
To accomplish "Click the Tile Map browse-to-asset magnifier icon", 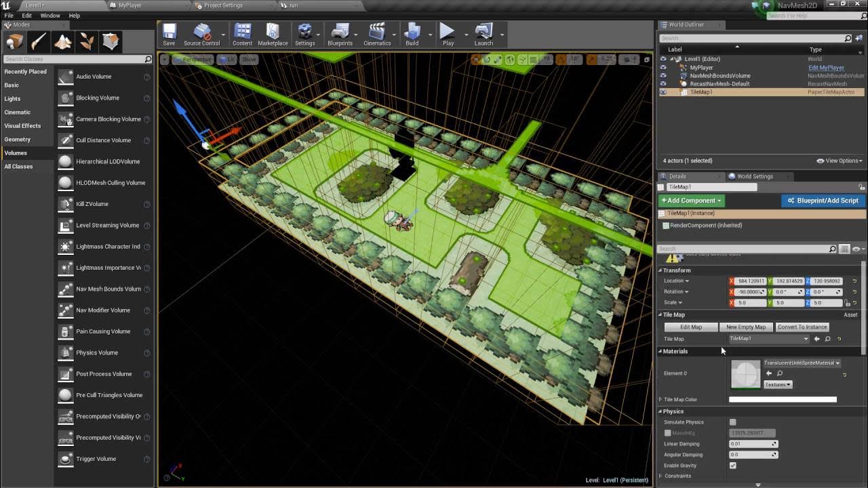I will tap(827, 339).
